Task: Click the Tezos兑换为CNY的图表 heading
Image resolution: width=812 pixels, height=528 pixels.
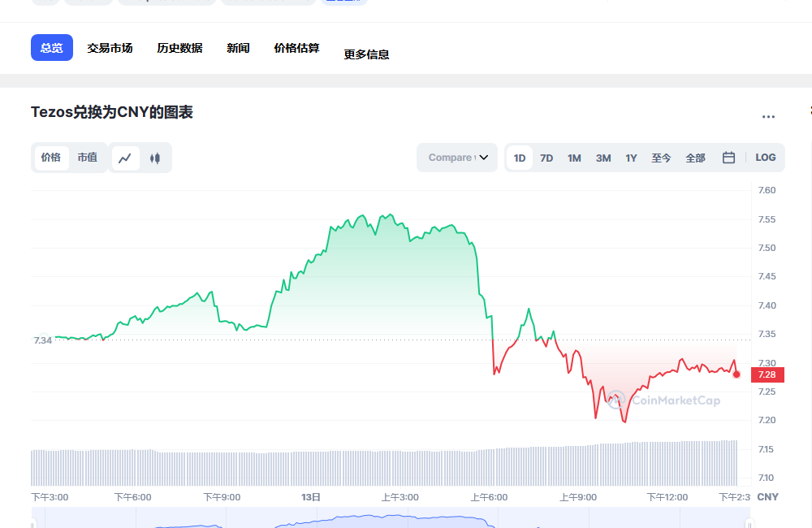Action: pyautogui.click(x=112, y=112)
